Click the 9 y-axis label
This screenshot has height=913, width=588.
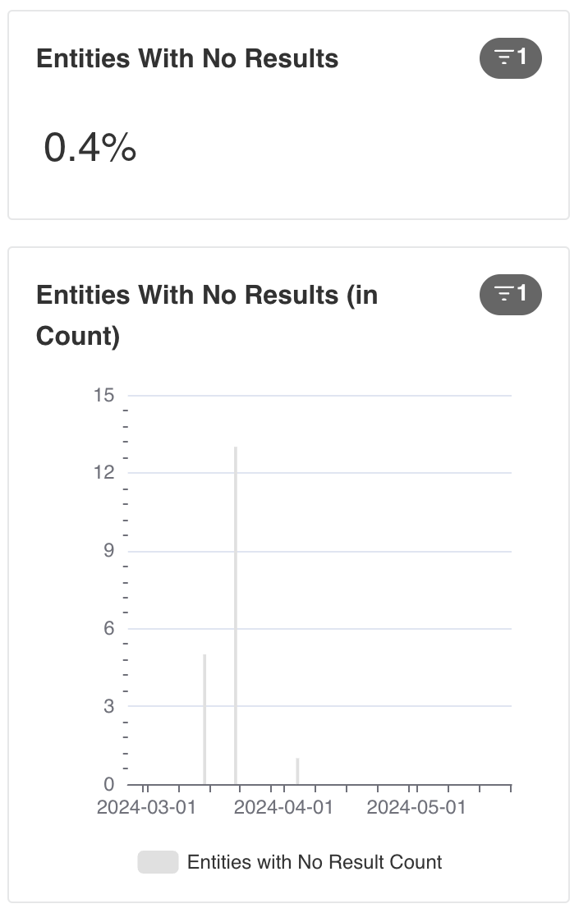(109, 550)
